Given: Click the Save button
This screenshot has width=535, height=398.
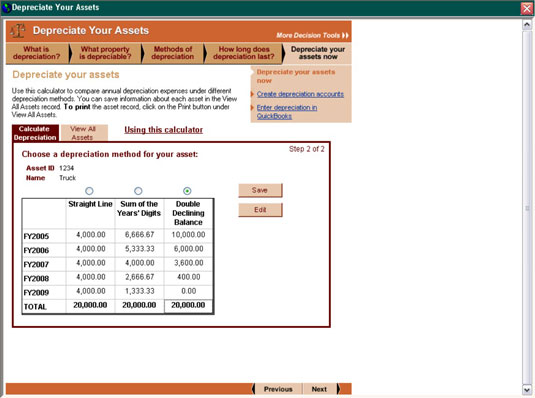Looking at the screenshot, I should pyautogui.click(x=260, y=190).
